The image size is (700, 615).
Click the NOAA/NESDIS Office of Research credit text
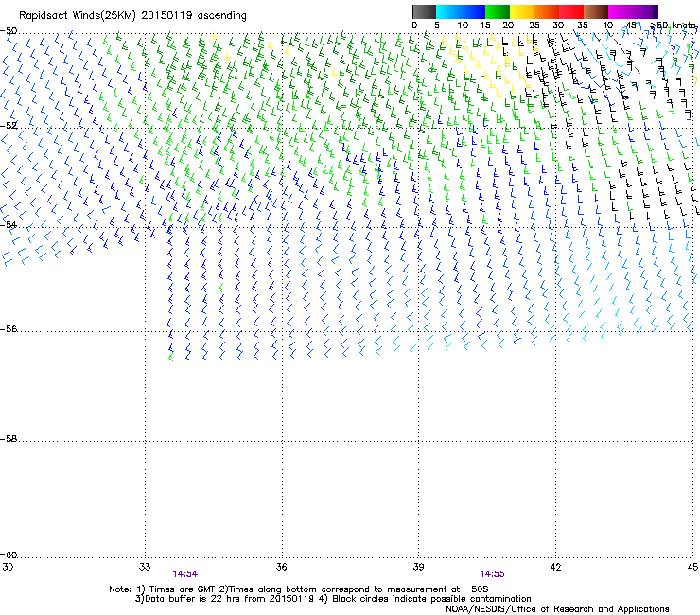(x=557, y=609)
